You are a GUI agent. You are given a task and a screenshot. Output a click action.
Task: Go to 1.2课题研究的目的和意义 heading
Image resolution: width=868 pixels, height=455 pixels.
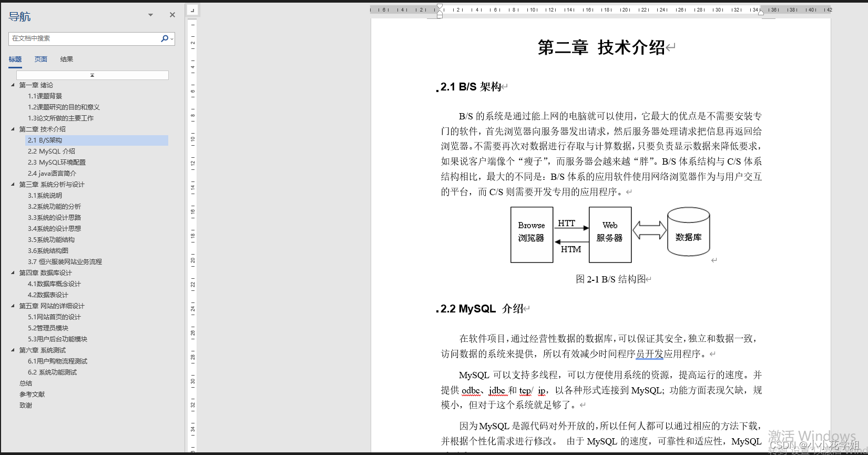(64, 107)
